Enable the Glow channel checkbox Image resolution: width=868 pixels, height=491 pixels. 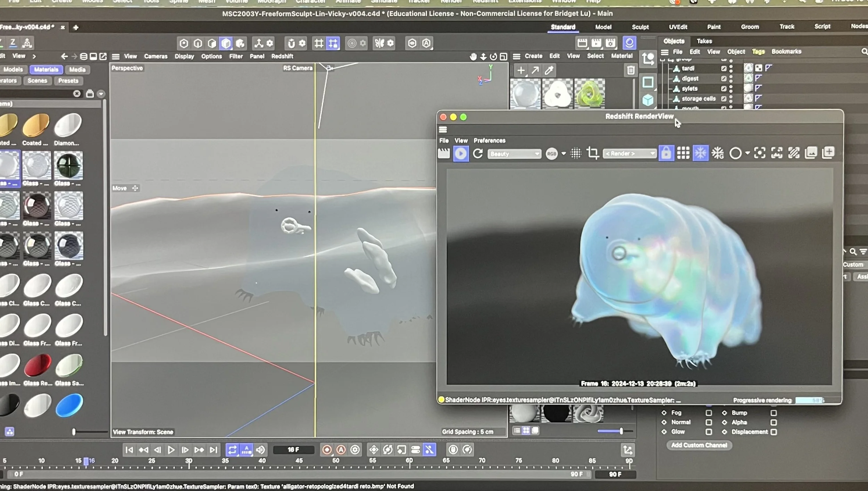[708, 432]
